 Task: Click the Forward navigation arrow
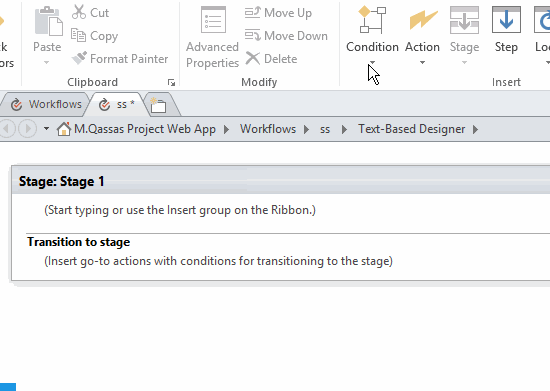click(x=27, y=129)
